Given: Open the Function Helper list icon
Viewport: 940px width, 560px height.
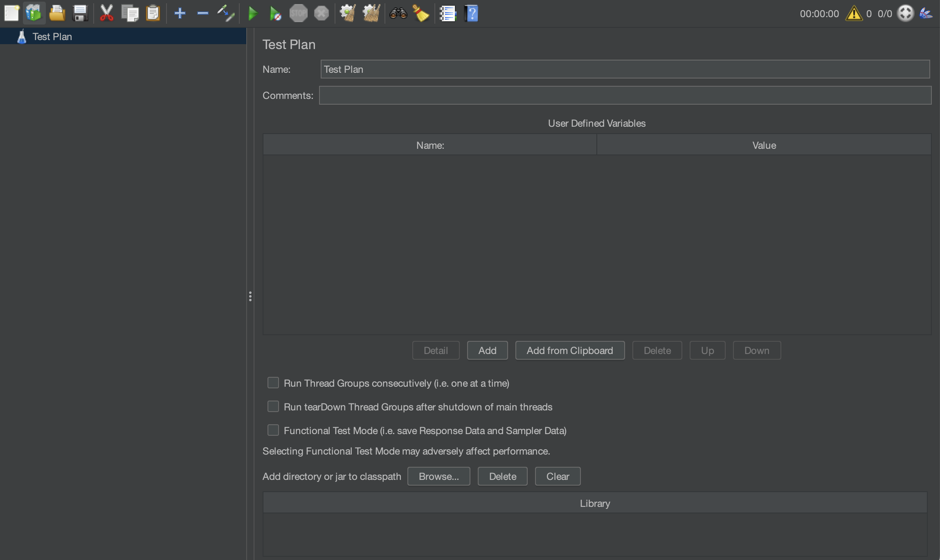Looking at the screenshot, I should point(448,13).
